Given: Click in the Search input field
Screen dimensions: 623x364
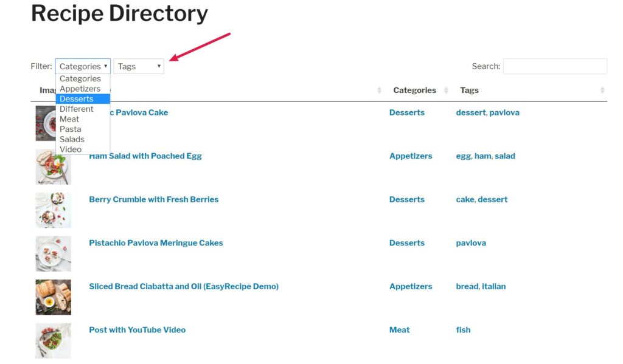Looking at the screenshot, I should tap(554, 66).
